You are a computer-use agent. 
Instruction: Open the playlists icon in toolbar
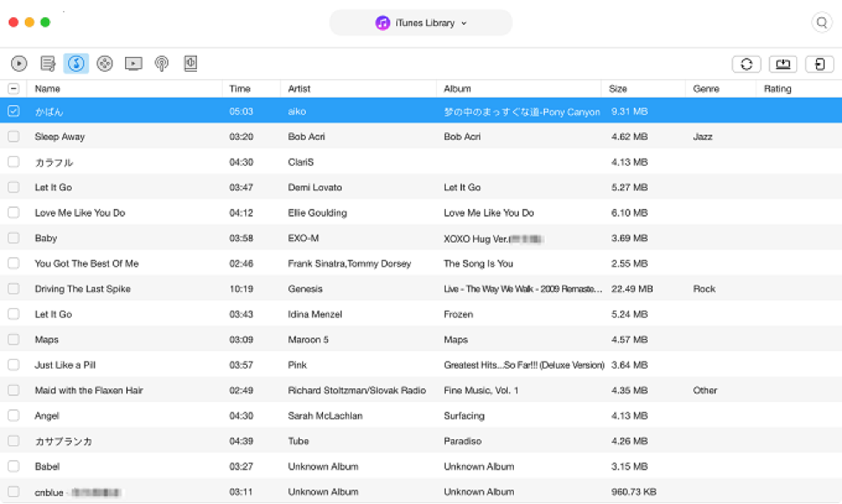click(47, 63)
